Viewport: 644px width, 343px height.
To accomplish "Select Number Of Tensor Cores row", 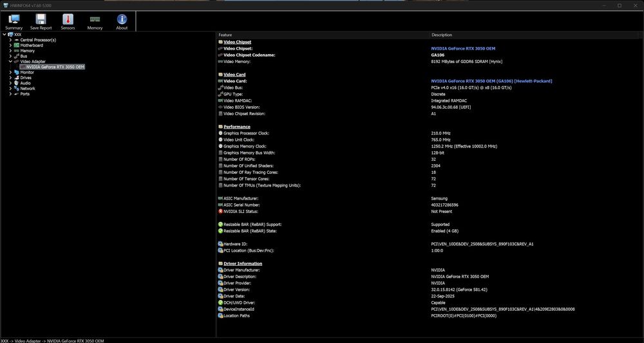I will [x=247, y=179].
